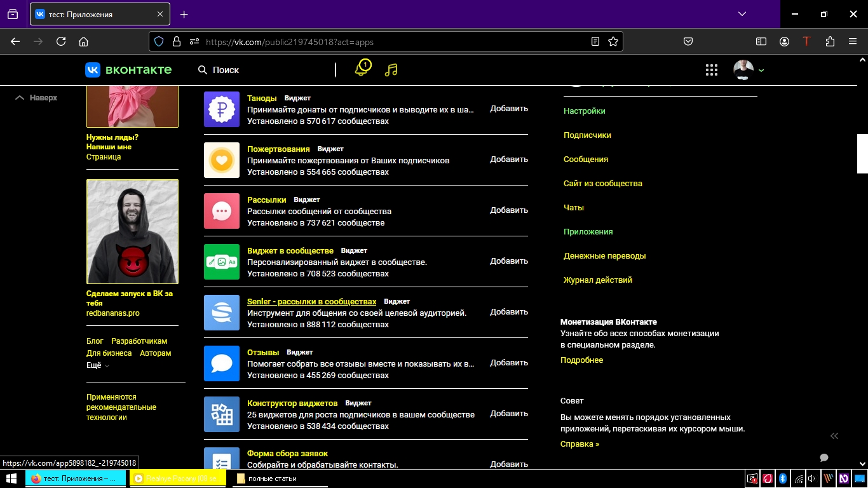Add the Пожертвования app

point(509,159)
